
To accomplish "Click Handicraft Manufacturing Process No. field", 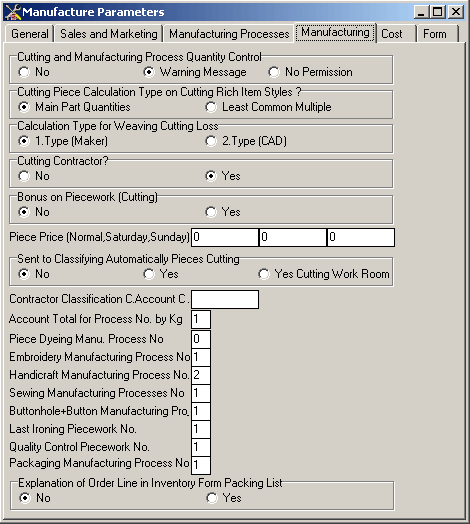I will pos(201,375).
